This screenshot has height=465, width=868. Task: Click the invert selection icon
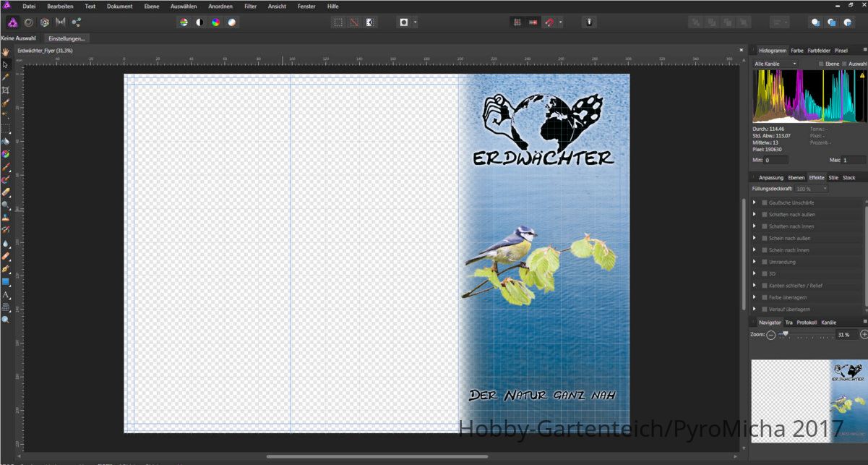[370, 22]
